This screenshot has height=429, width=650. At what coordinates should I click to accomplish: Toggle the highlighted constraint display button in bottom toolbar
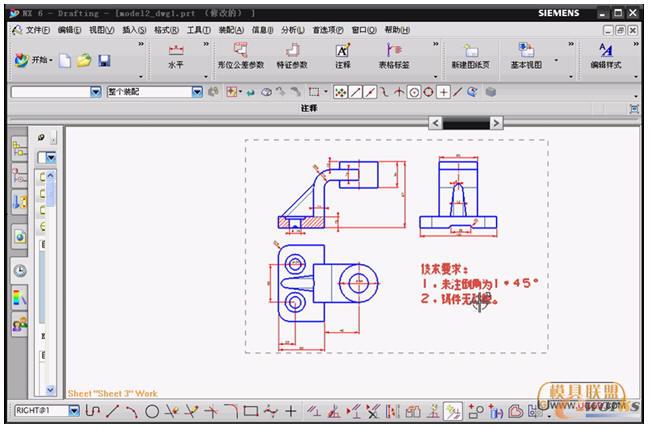(x=452, y=411)
